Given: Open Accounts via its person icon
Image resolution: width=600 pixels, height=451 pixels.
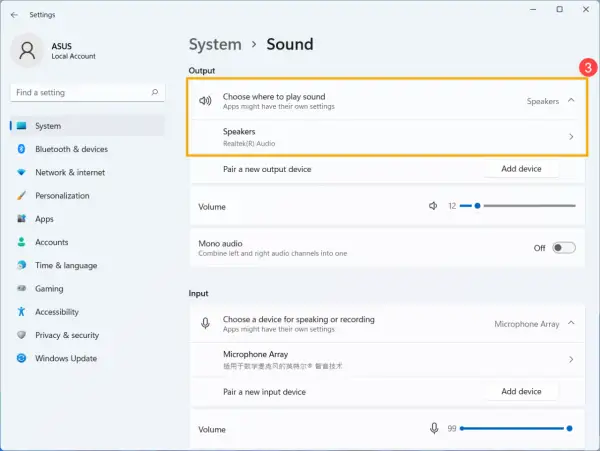Looking at the screenshot, I should tap(21, 242).
